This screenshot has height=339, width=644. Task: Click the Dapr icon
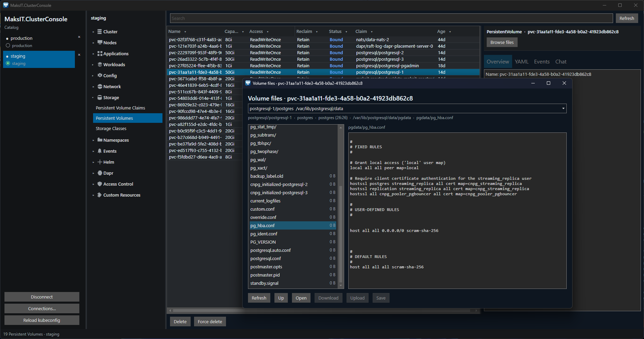pos(100,173)
